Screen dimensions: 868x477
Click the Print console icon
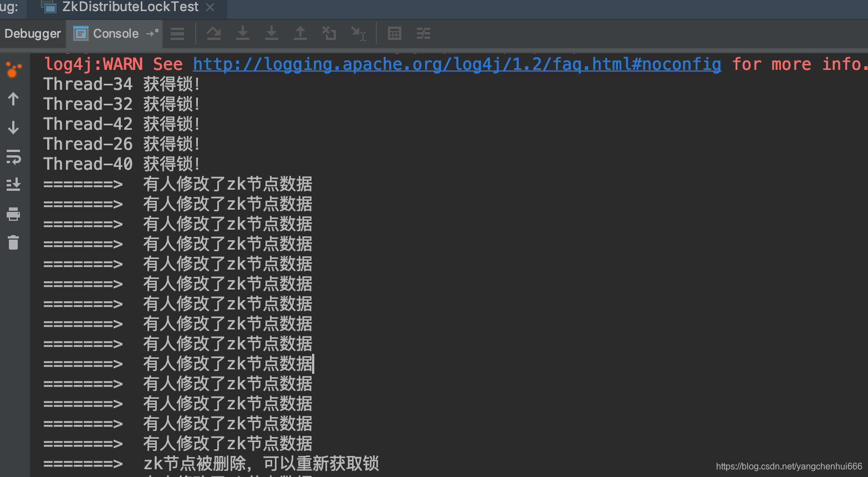[x=13, y=214]
